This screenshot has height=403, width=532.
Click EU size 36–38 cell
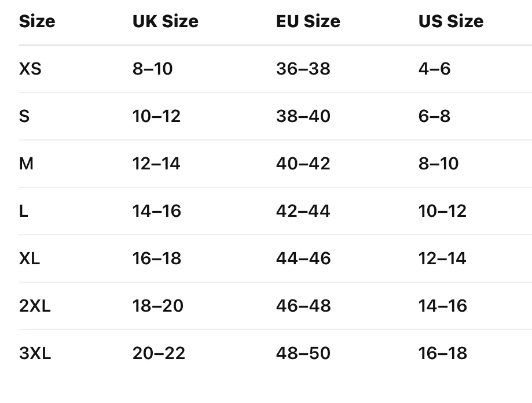click(303, 69)
